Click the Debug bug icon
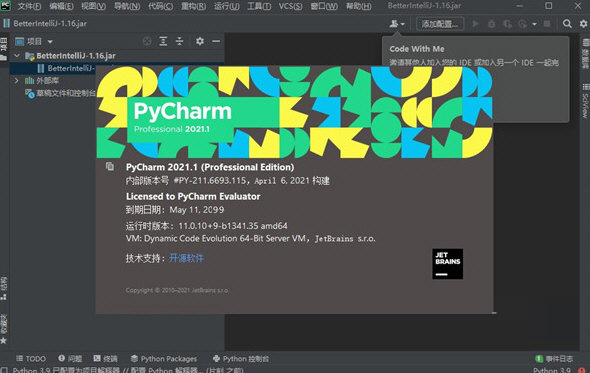The height and width of the screenshot is (373, 590). pyautogui.click(x=491, y=24)
